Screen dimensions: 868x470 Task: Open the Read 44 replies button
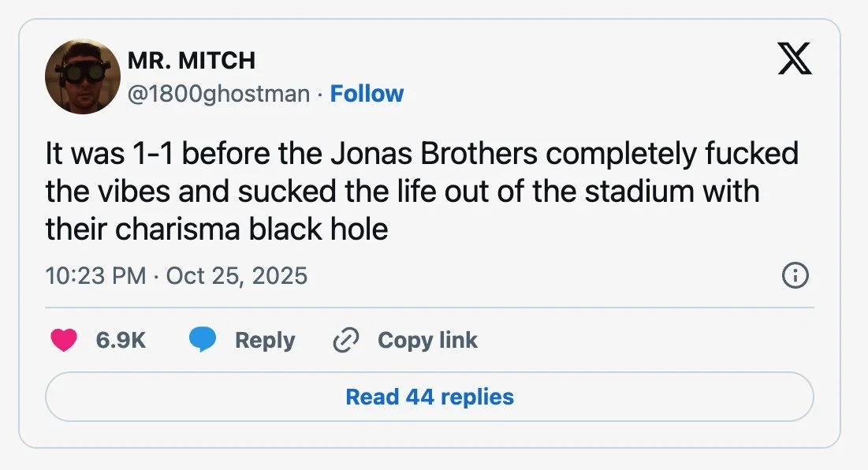[430, 397]
